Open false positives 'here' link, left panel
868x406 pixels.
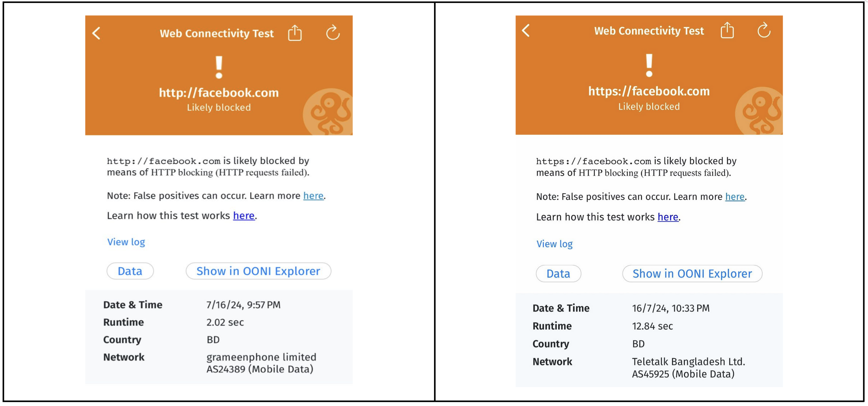[x=313, y=196]
